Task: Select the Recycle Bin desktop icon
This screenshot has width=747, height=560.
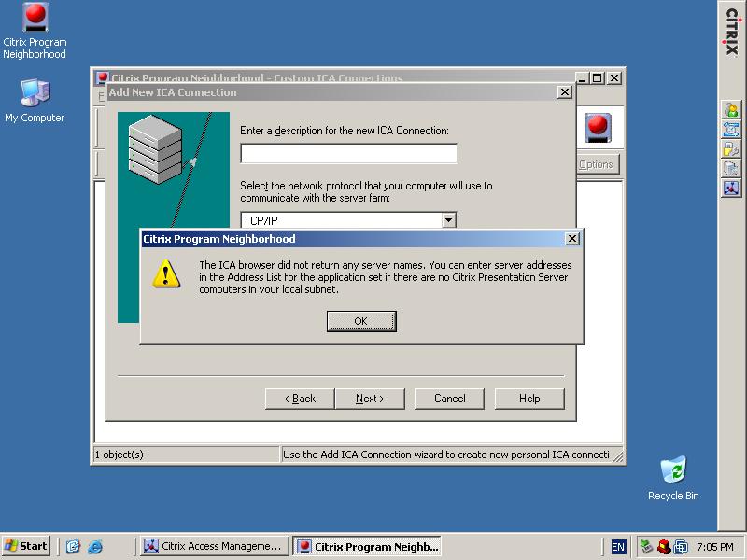Action: pos(673,478)
